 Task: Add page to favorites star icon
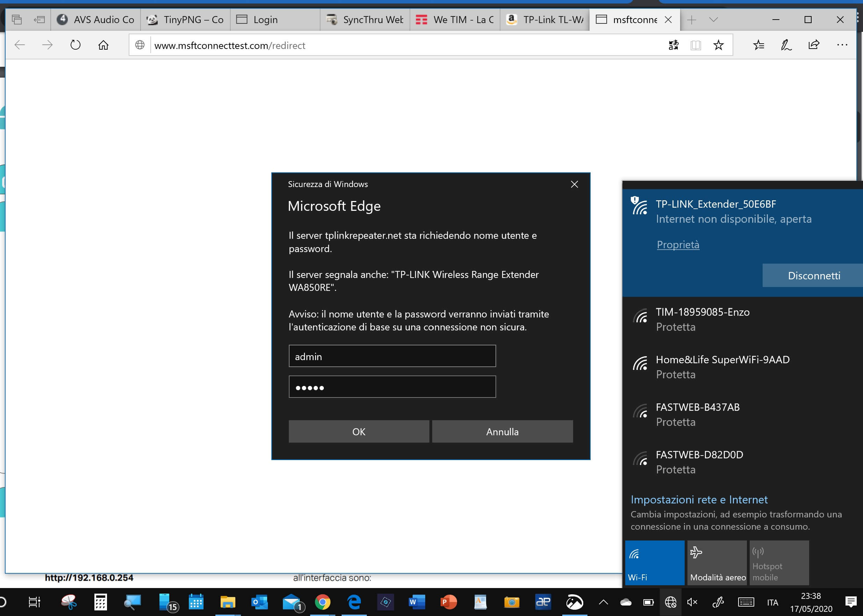tap(718, 45)
